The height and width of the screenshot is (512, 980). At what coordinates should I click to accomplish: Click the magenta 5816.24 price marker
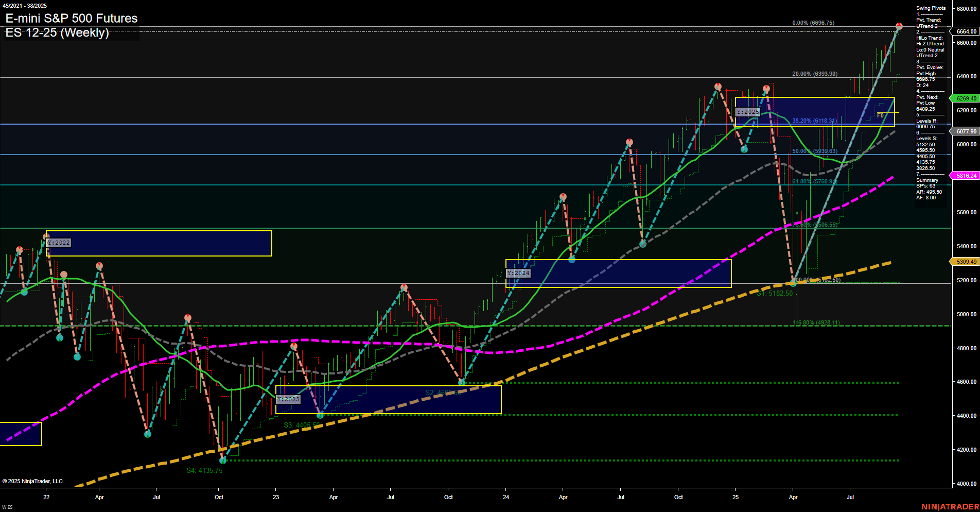point(966,176)
